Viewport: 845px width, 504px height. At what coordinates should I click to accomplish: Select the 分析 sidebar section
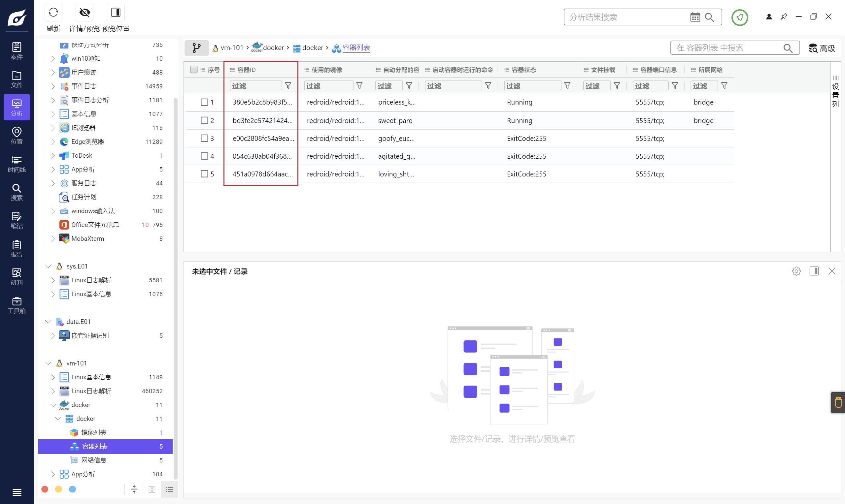click(x=17, y=107)
